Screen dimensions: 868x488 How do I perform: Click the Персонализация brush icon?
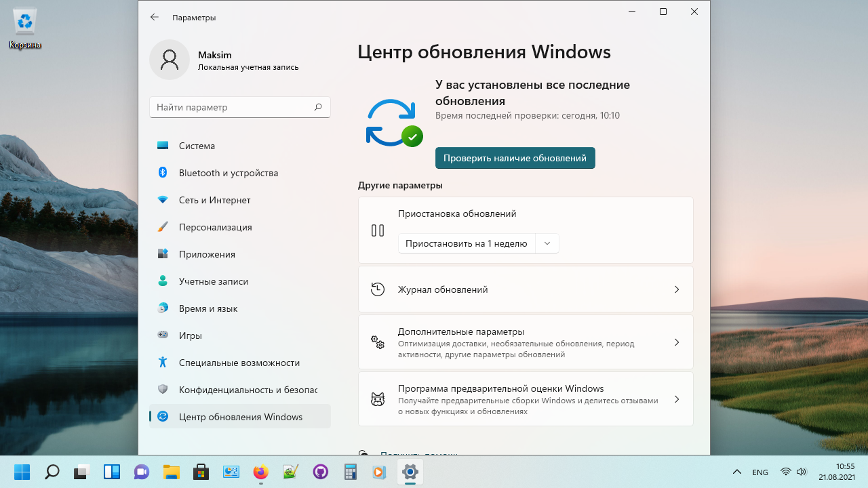click(x=163, y=227)
